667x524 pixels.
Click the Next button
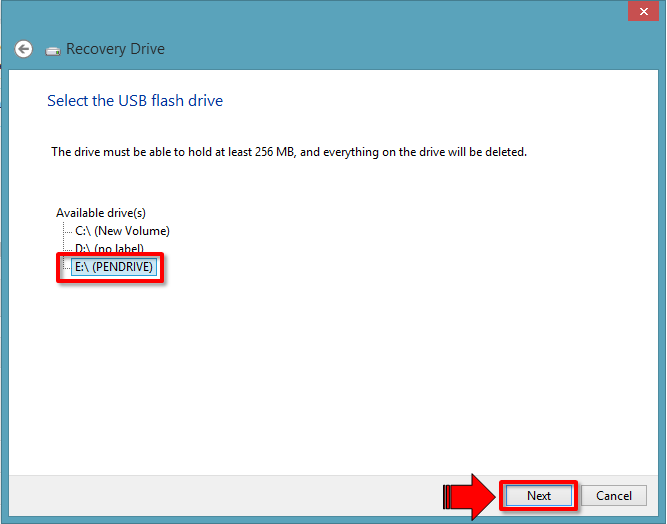539,496
